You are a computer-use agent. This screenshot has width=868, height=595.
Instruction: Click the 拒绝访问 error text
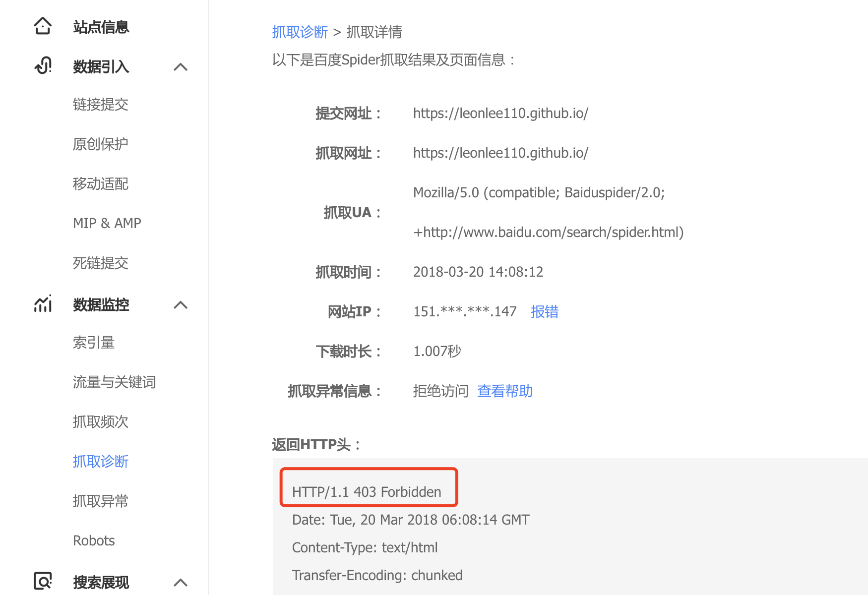pos(440,391)
